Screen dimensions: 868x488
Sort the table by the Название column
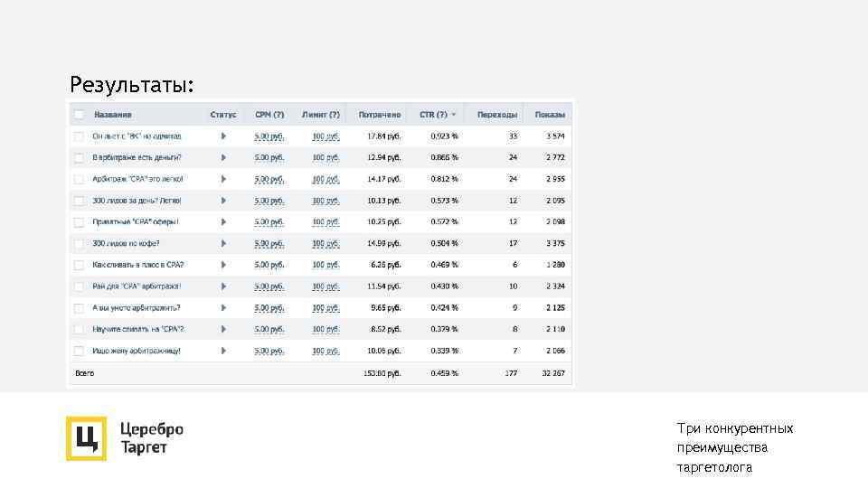112,115
